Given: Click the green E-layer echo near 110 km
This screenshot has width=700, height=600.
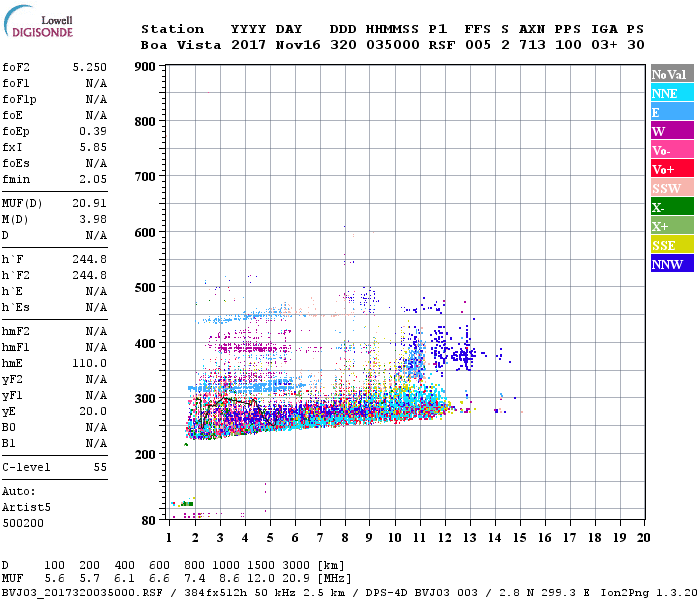Looking at the screenshot, I should 187,504.
